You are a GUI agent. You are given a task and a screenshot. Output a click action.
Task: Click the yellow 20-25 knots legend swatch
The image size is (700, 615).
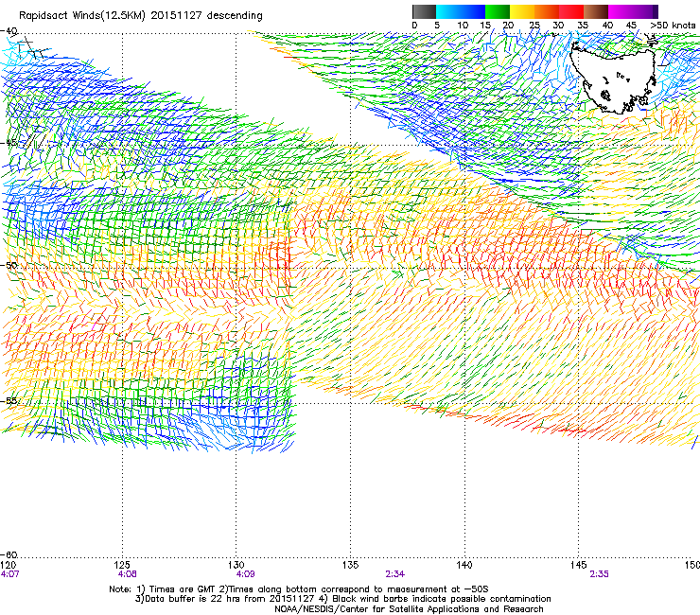(522, 11)
